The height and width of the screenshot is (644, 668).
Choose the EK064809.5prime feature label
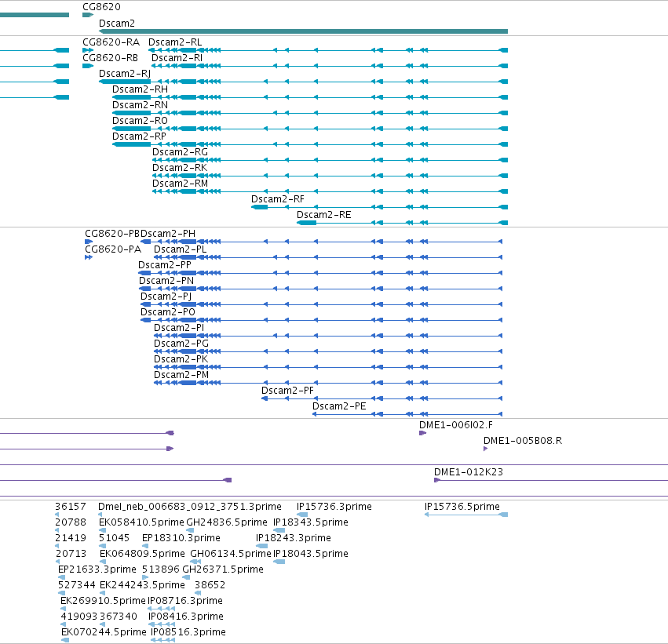pyautogui.click(x=142, y=555)
